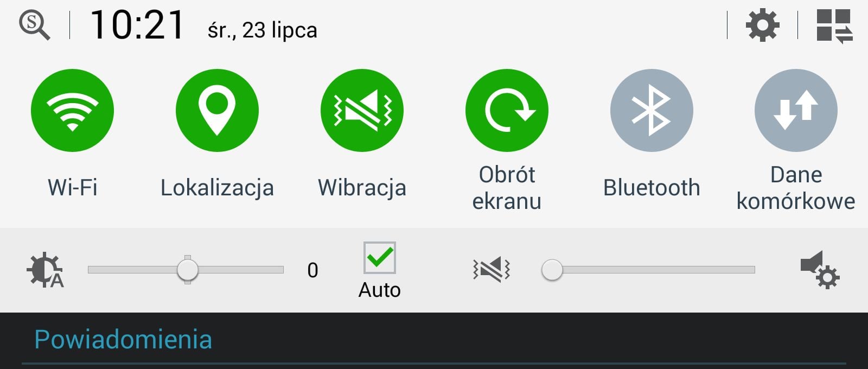The width and height of the screenshot is (868, 369).
Task: Open S Finder search icon
Action: click(x=35, y=26)
